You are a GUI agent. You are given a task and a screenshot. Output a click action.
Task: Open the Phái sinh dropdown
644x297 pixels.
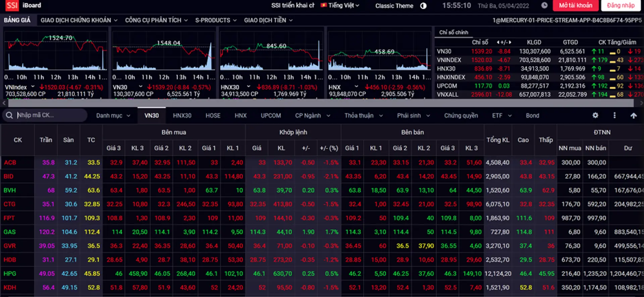(414, 115)
